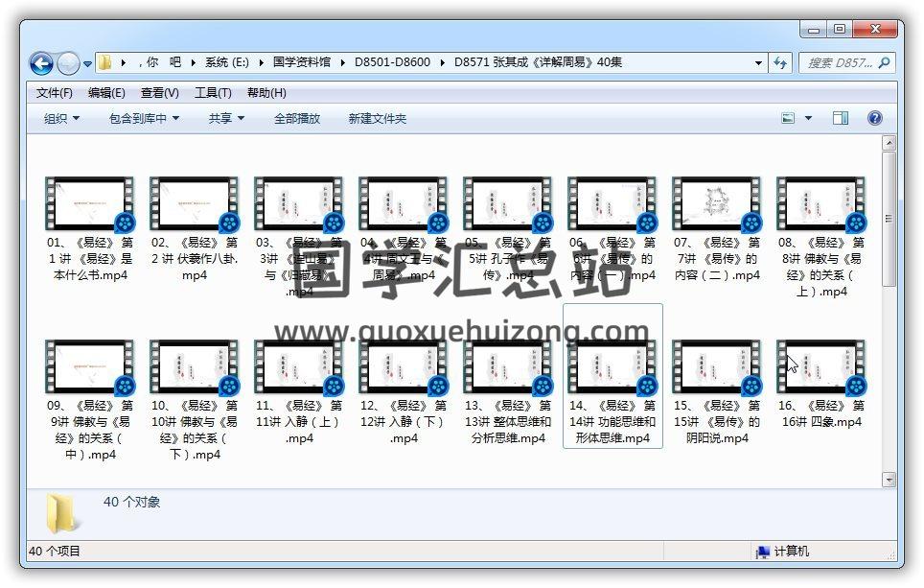Click the 全部播放 button

pyautogui.click(x=297, y=118)
